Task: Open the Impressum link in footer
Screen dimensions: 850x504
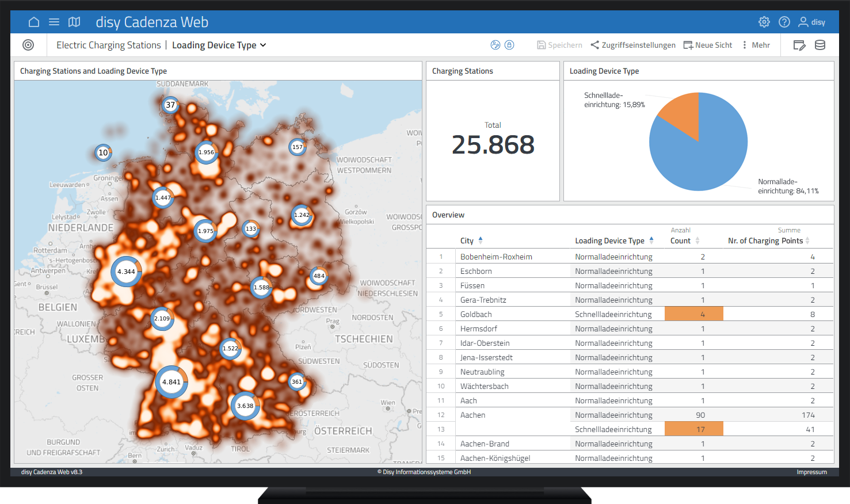Action: point(811,472)
